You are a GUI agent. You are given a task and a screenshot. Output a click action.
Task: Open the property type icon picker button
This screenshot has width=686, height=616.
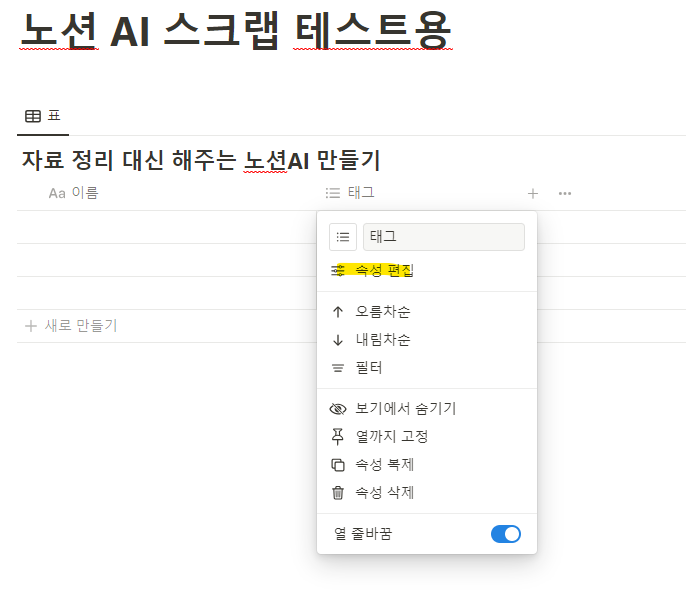point(343,237)
